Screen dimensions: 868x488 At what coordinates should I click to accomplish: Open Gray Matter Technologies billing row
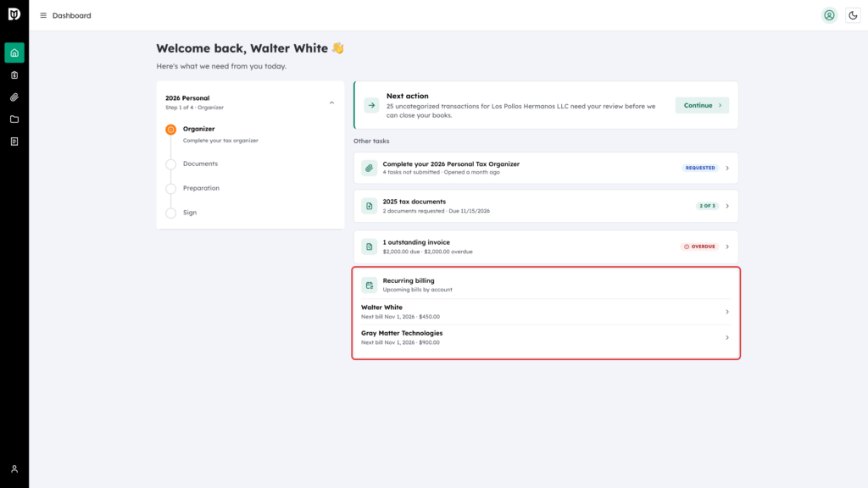pos(546,337)
